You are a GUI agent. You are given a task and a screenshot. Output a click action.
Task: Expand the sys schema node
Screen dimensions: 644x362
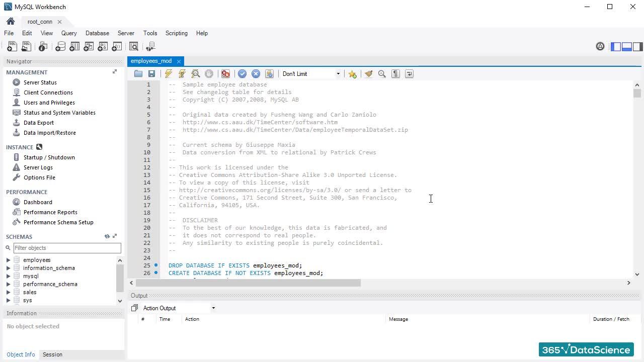click(x=9, y=300)
